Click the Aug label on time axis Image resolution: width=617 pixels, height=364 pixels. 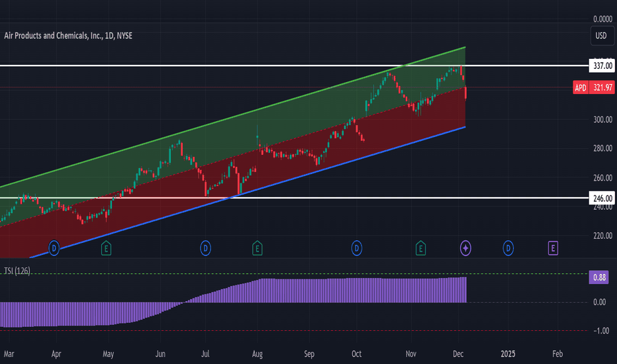tap(258, 354)
